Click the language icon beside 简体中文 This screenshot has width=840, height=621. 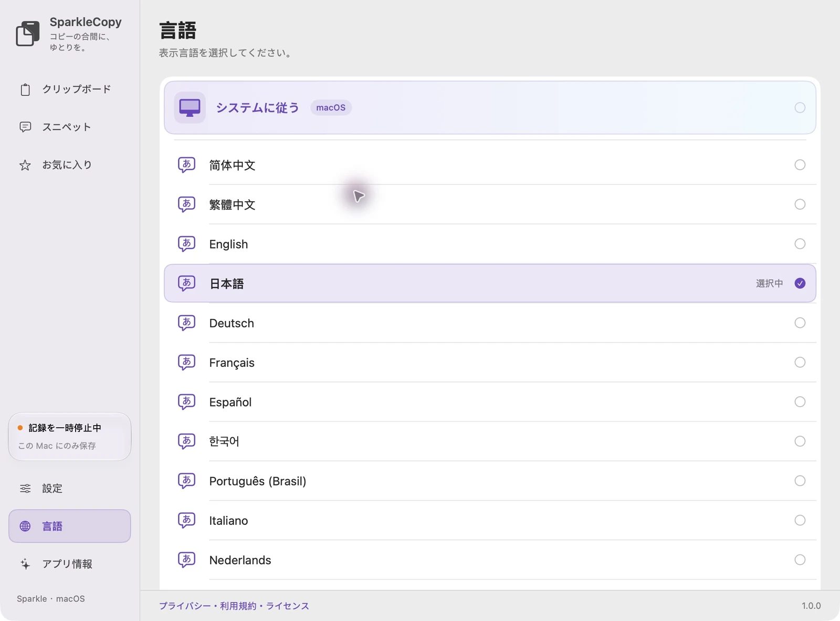pyautogui.click(x=186, y=165)
